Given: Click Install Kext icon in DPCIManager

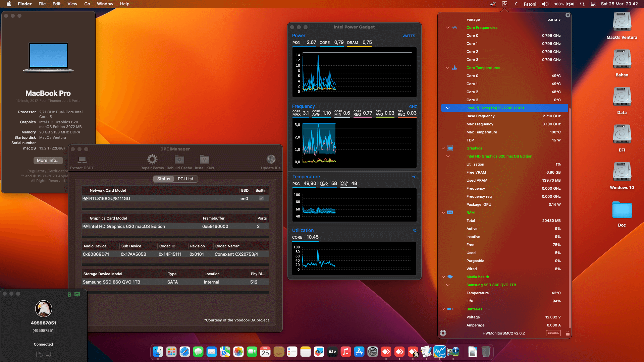Looking at the screenshot, I should pos(204,159).
